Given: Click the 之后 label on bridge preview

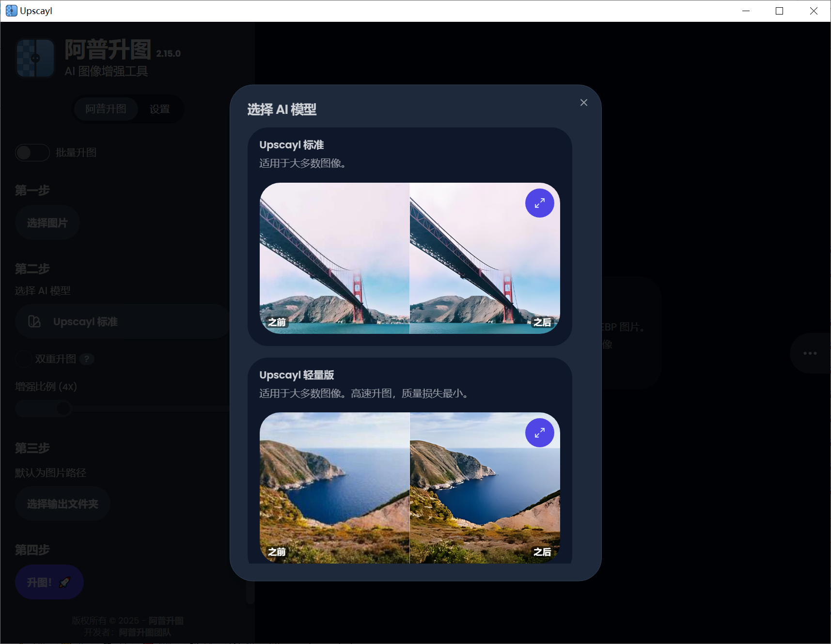Looking at the screenshot, I should coord(542,322).
